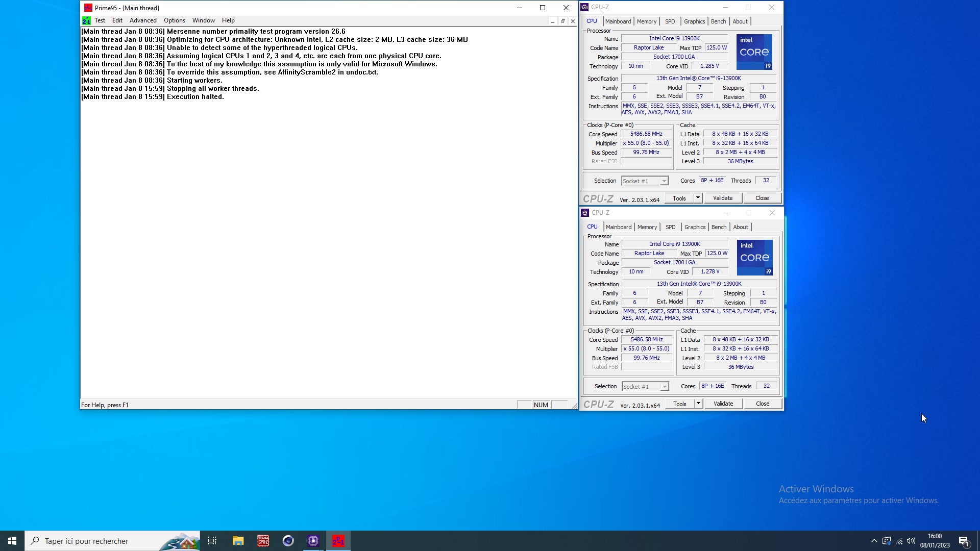Open File Explorer from the taskbar
Screen dimensions: 980x551
click(238, 541)
